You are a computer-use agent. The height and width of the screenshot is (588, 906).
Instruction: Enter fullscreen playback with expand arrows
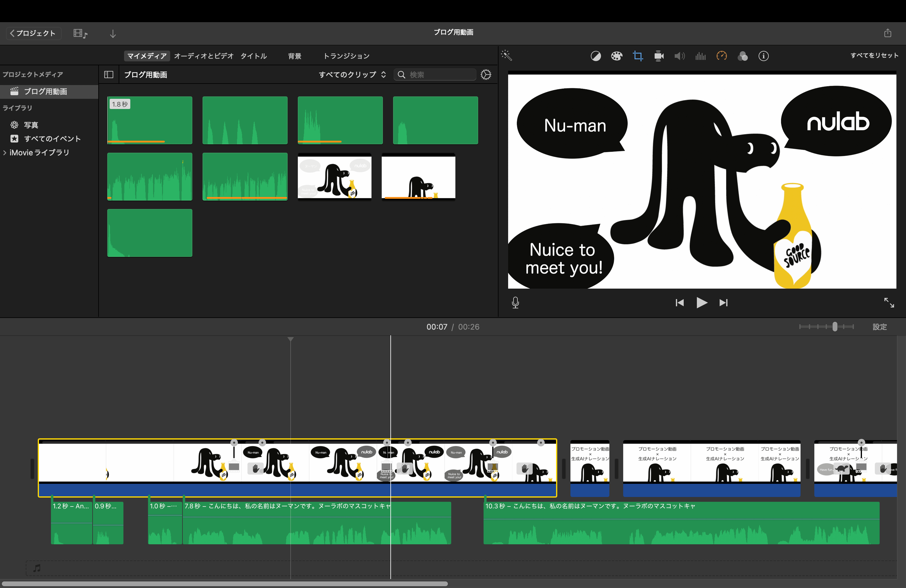coord(889,303)
